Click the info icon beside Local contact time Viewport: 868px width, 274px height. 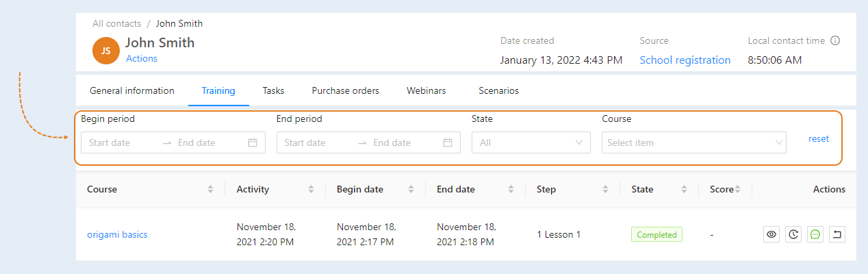pos(835,40)
